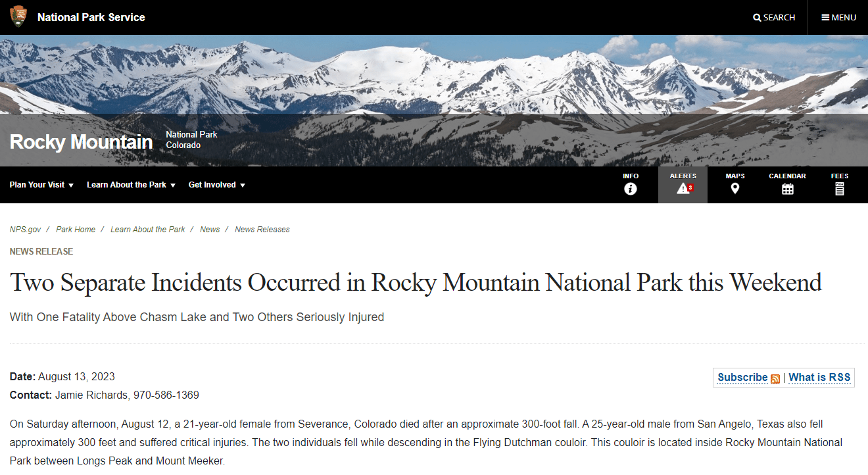Click the NPS arrowhead logo

pyautogui.click(x=18, y=16)
